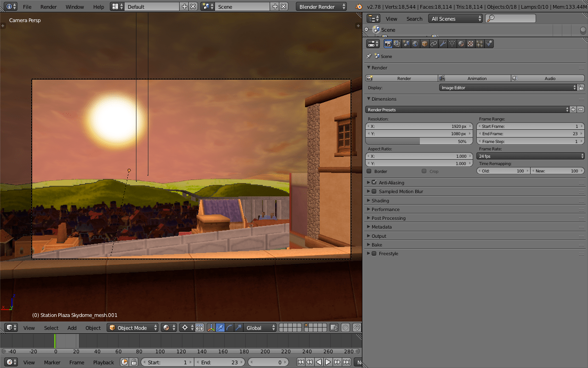Disable the Anti-Aliasing checkbox
Image resolution: width=588 pixels, height=368 pixels.
pos(373,182)
